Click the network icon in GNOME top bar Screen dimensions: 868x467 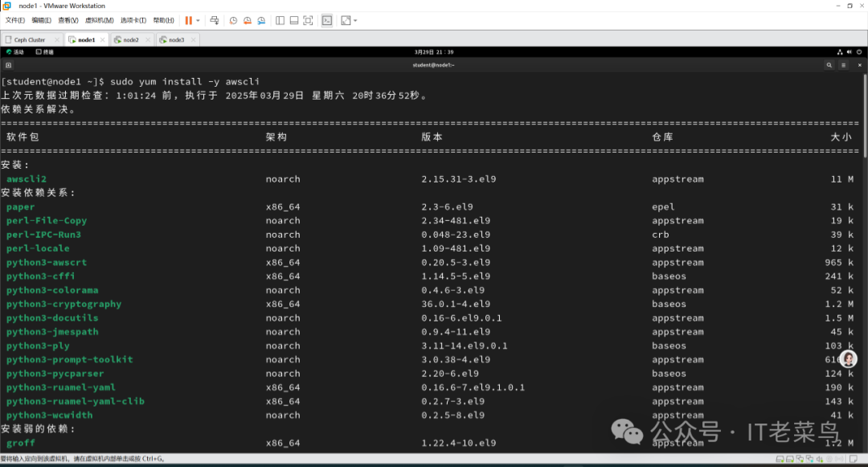tap(840, 52)
